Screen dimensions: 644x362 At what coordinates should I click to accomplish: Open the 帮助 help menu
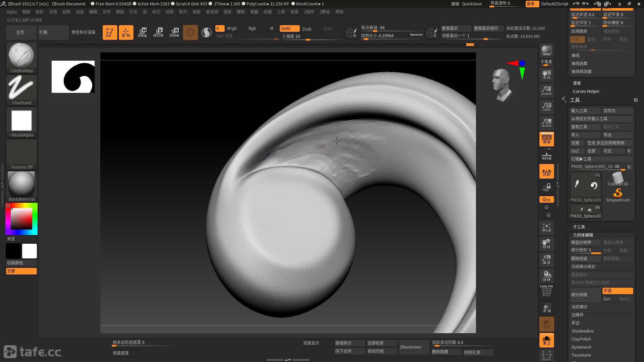click(339, 12)
